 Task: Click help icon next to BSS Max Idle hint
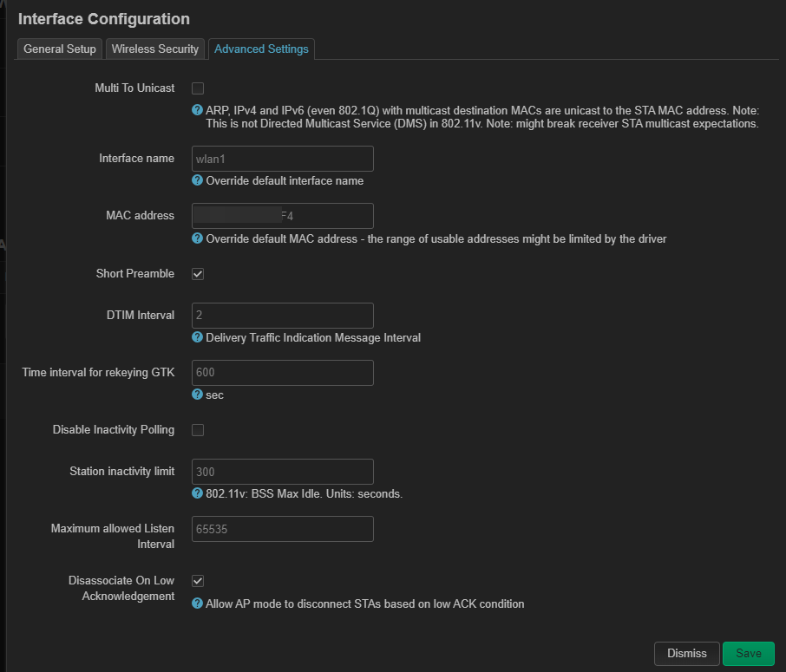tap(198, 493)
